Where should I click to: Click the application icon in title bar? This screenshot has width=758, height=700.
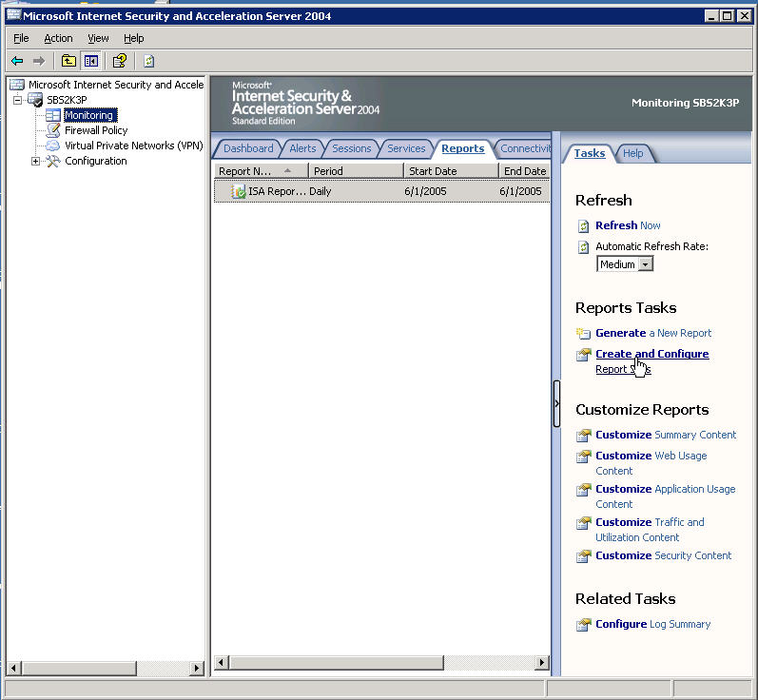[14, 15]
